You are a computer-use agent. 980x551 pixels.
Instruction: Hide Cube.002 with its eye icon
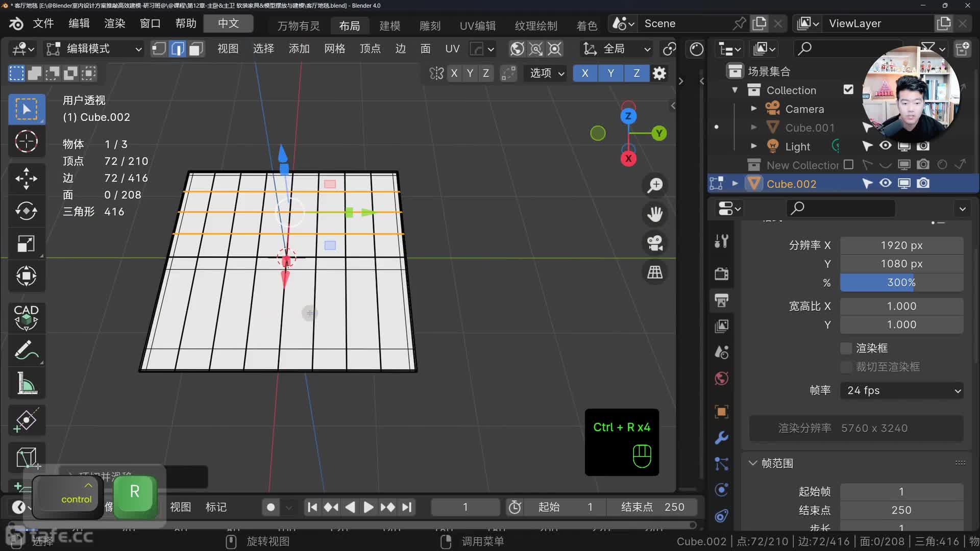pyautogui.click(x=886, y=183)
